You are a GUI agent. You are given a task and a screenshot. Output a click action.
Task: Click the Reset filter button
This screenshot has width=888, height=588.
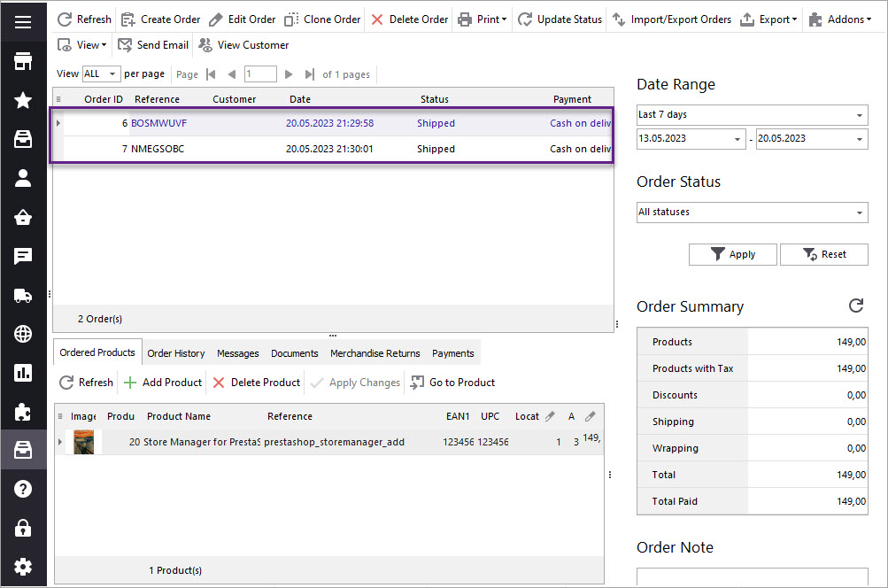click(823, 254)
